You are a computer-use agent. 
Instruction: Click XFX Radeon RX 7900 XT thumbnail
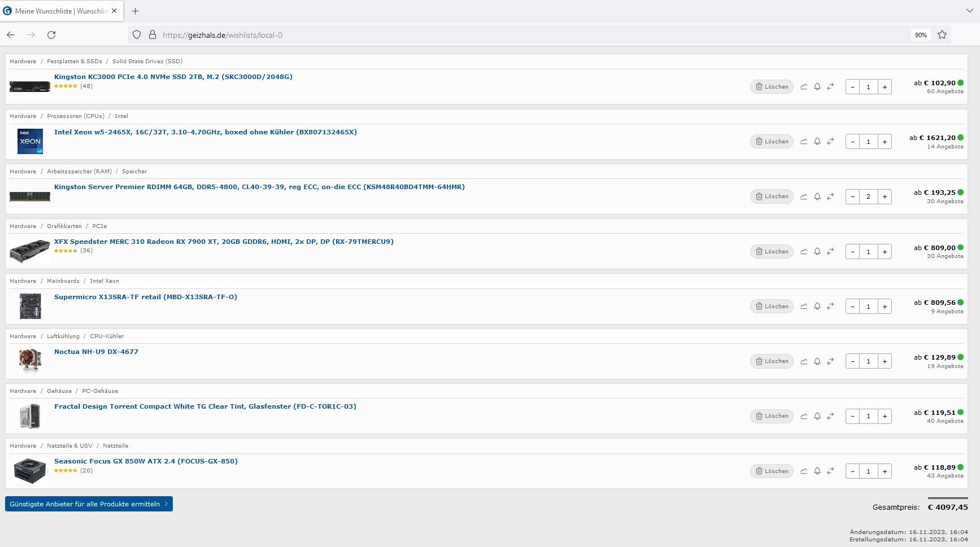(x=30, y=251)
